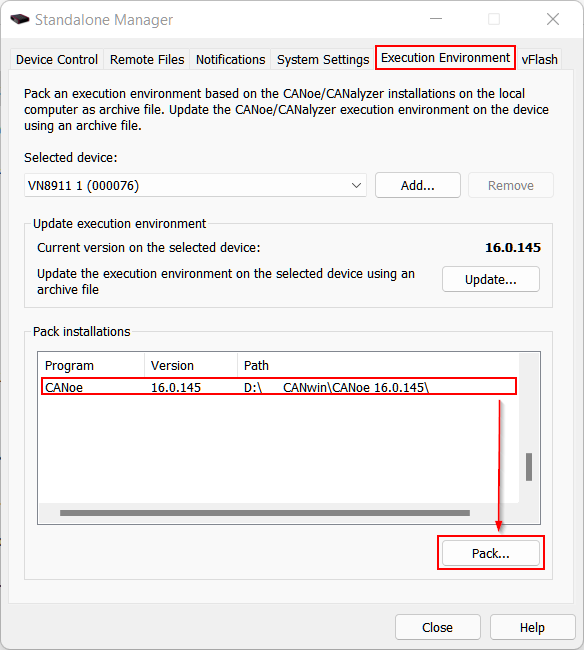Switch to the vFlash tab
Screen dimensions: 584x650
pyautogui.click(x=539, y=60)
